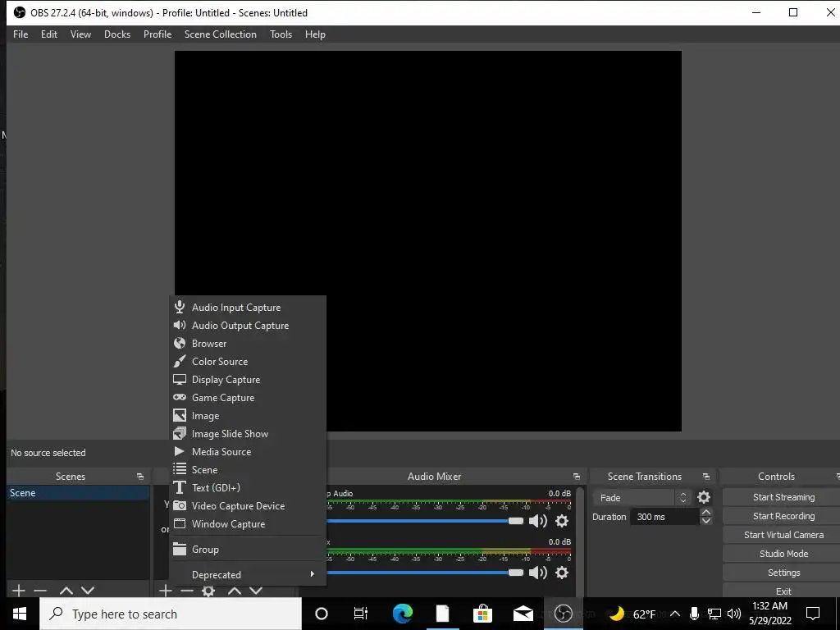The width and height of the screenshot is (840, 630).
Task: Show hidden system tray icons
Action: [x=675, y=614]
